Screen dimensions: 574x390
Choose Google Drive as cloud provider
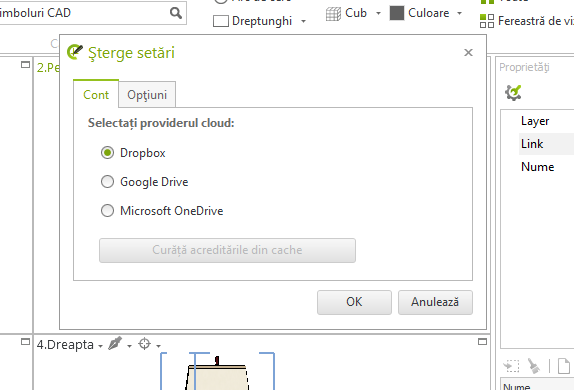(x=107, y=182)
